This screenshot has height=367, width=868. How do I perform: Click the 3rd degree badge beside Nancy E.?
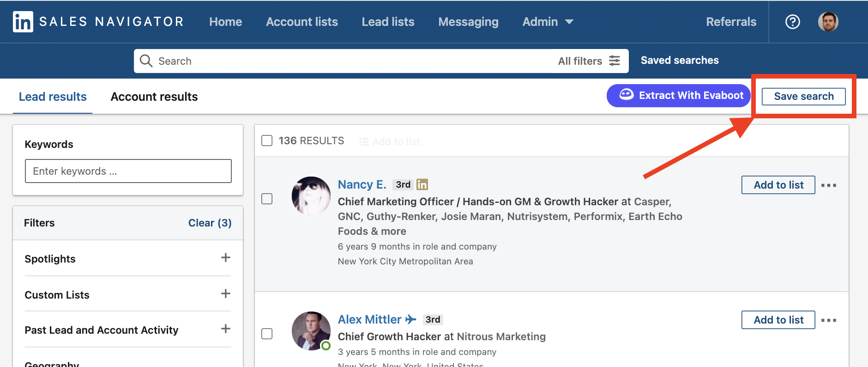click(x=403, y=184)
